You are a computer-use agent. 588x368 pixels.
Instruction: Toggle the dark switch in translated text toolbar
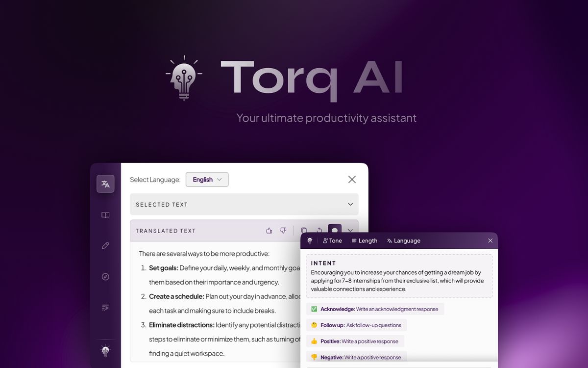pyautogui.click(x=335, y=230)
